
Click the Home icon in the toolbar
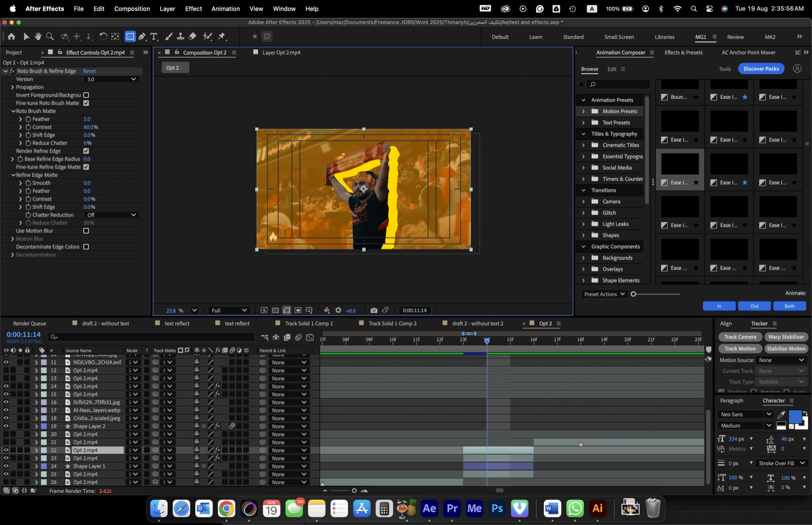tap(11, 37)
